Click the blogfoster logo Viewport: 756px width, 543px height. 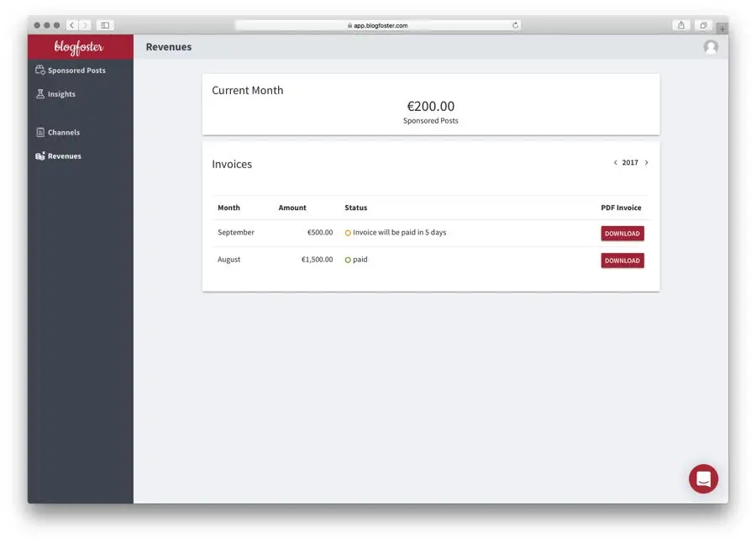pyautogui.click(x=79, y=47)
